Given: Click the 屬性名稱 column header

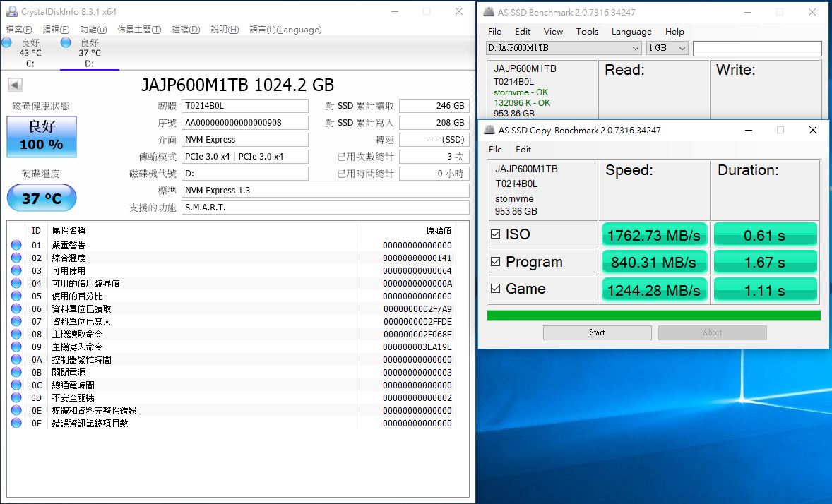Looking at the screenshot, I should (69, 230).
